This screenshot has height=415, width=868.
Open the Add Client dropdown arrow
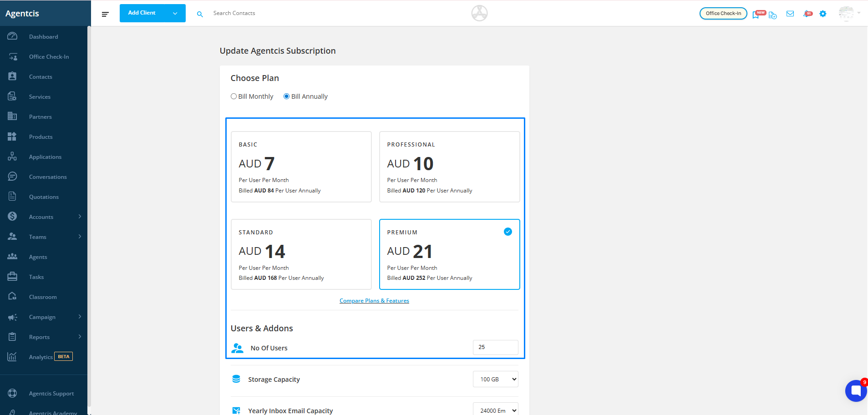pos(175,14)
